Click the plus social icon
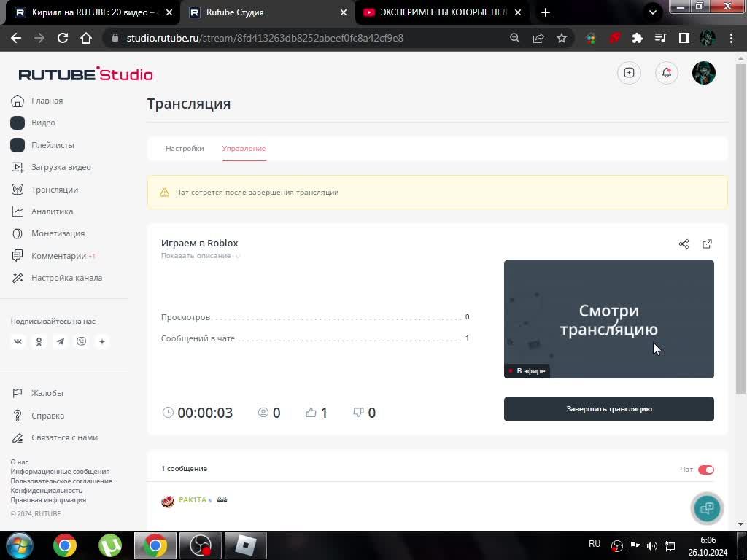This screenshot has width=747, height=560. click(102, 341)
